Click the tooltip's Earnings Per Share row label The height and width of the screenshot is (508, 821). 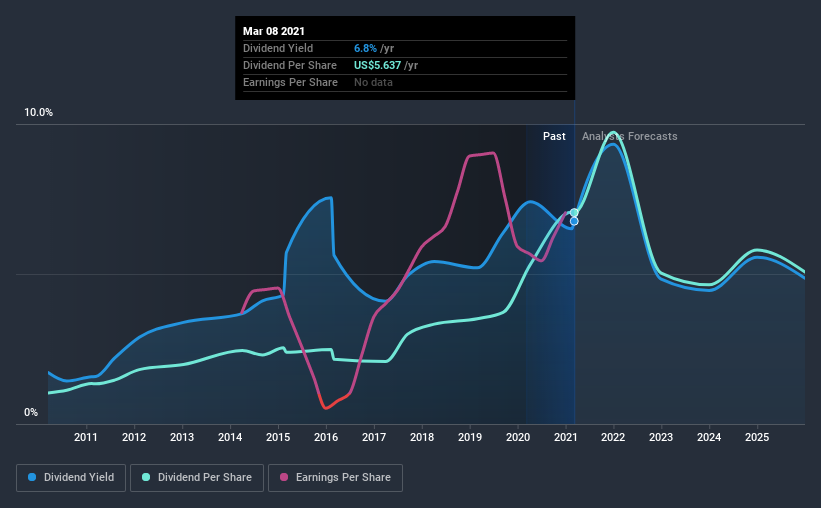(x=290, y=82)
